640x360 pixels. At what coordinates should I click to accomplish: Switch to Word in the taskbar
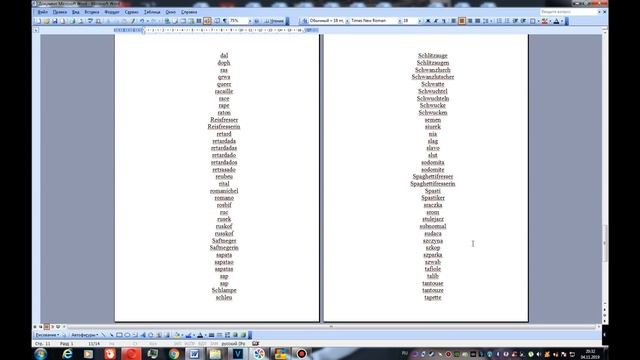pos(195,353)
